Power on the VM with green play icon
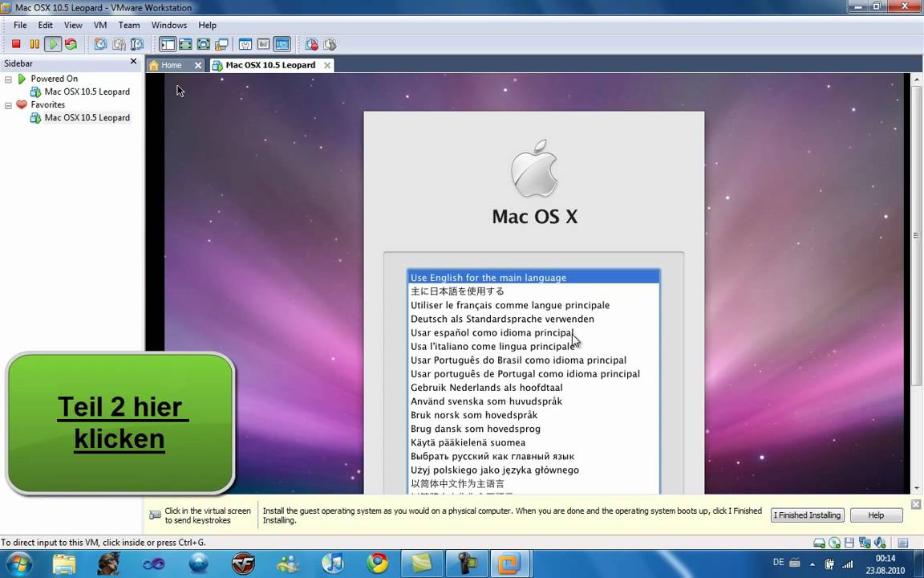This screenshot has height=578, width=924. coord(53,44)
